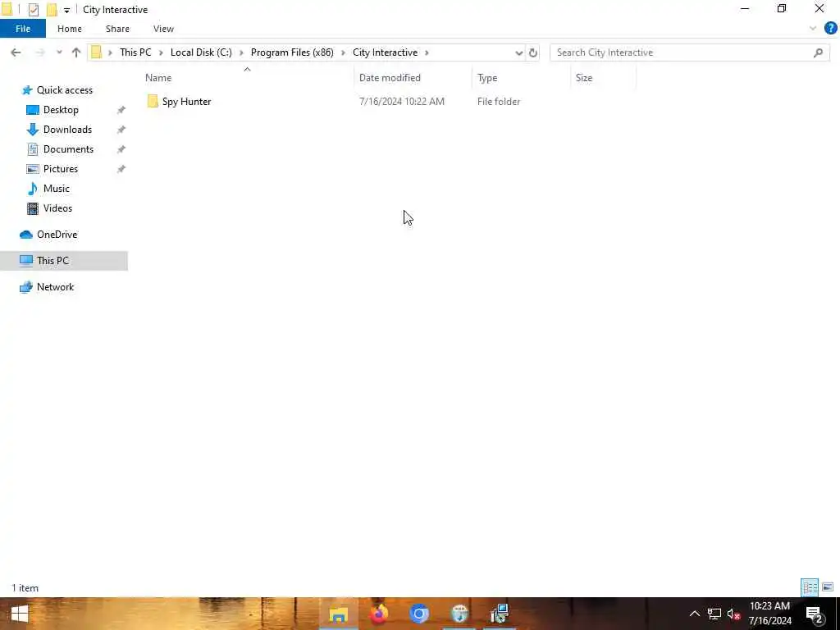Viewport: 840px width, 630px height.
Task: Switch to the Home ribbon tab
Action: (70, 29)
